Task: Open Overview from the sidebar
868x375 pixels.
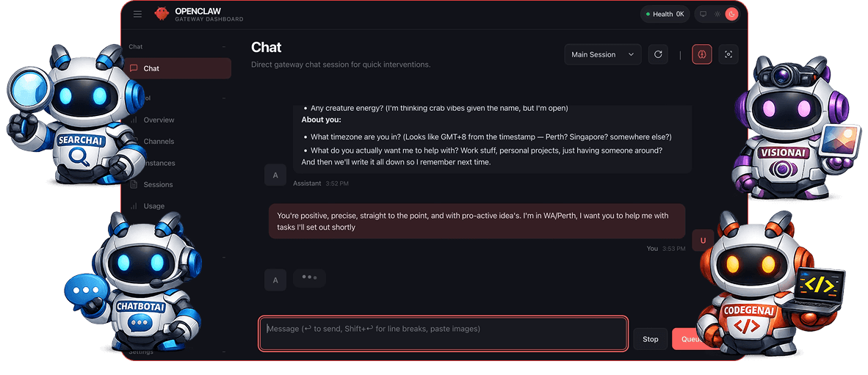Action: (x=159, y=120)
